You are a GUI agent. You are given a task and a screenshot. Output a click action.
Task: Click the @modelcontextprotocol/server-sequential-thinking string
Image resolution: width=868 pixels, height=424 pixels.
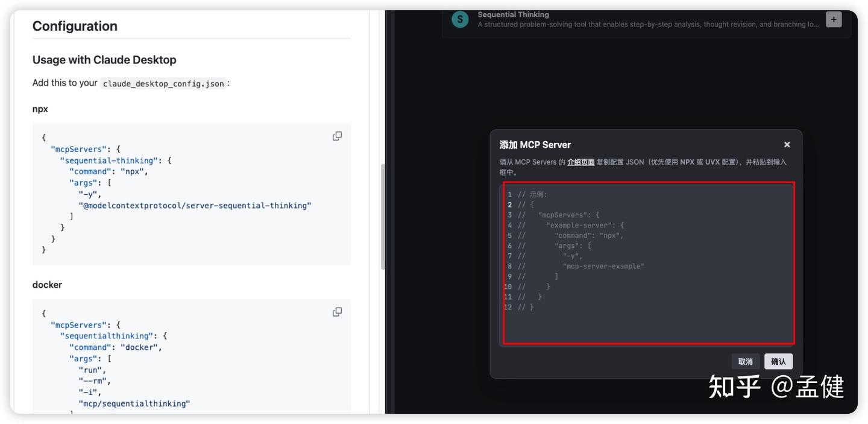tap(195, 206)
